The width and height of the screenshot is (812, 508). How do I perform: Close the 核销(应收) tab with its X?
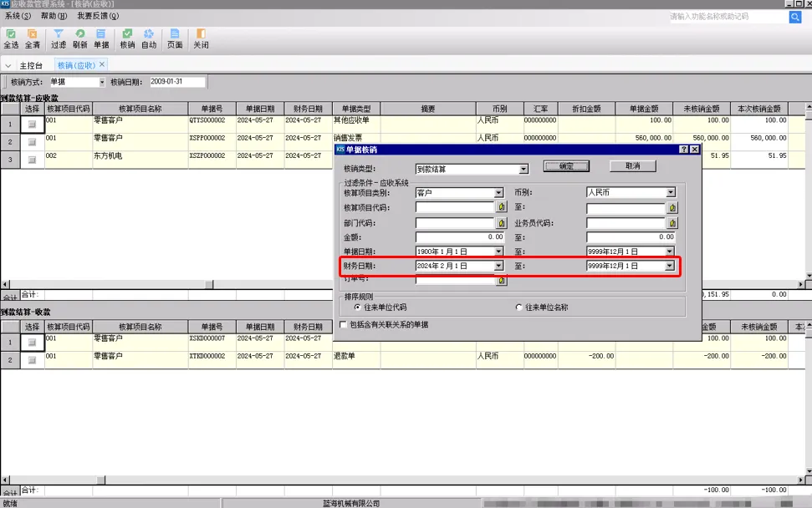(x=102, y=64)
